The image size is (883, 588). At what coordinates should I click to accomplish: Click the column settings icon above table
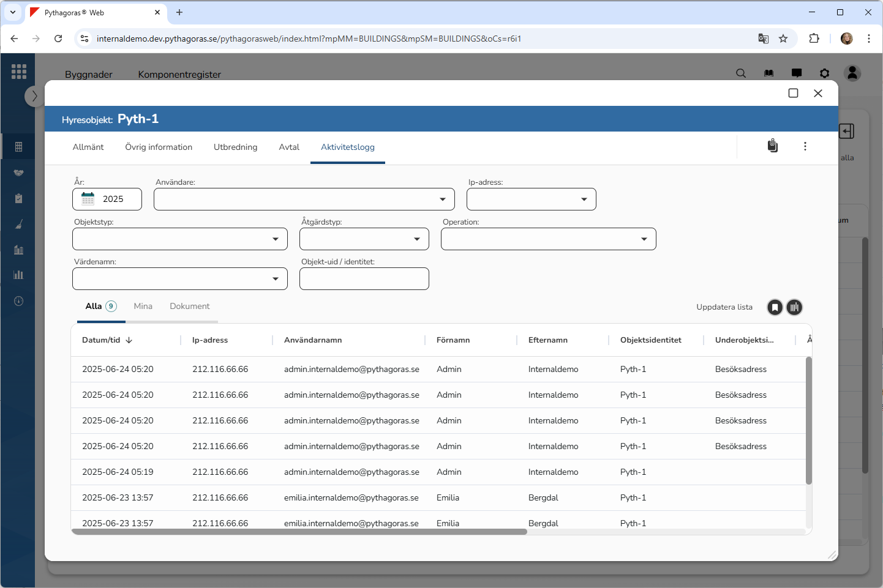point(794,307)
